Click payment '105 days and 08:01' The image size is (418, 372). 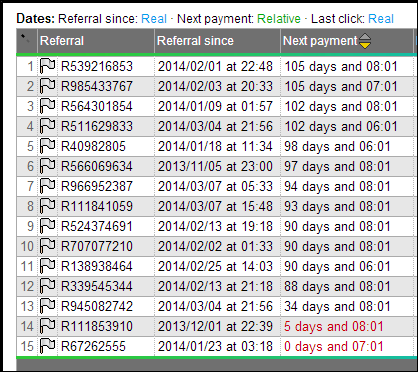click(x=341, y=66)
